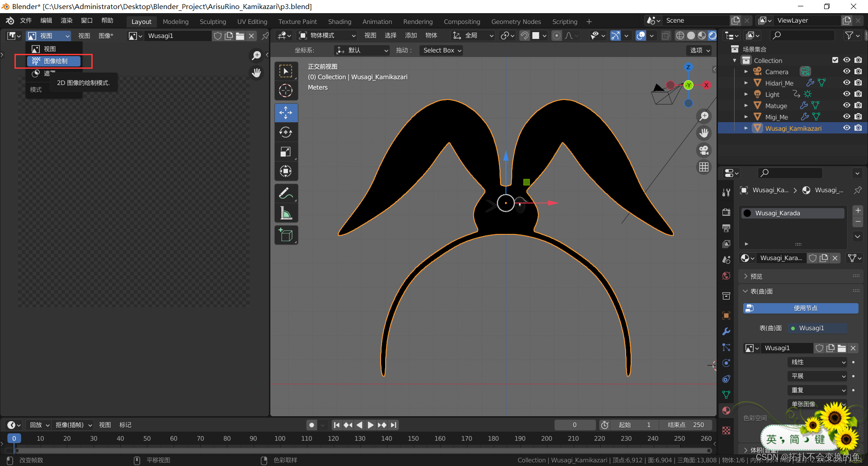Screen dimensions: 868x466
Task: Open the Select Box drag dropdown
Action: 442,50
